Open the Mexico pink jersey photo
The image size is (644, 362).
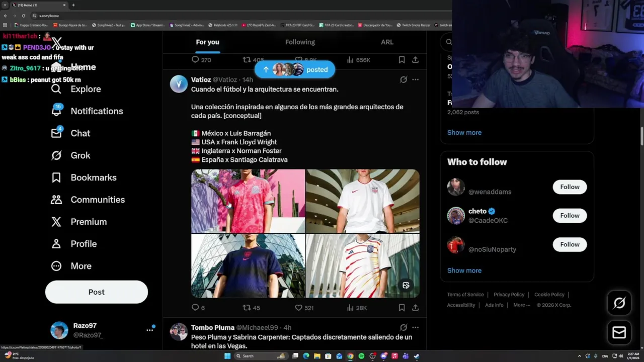click(x=248, y=201)
